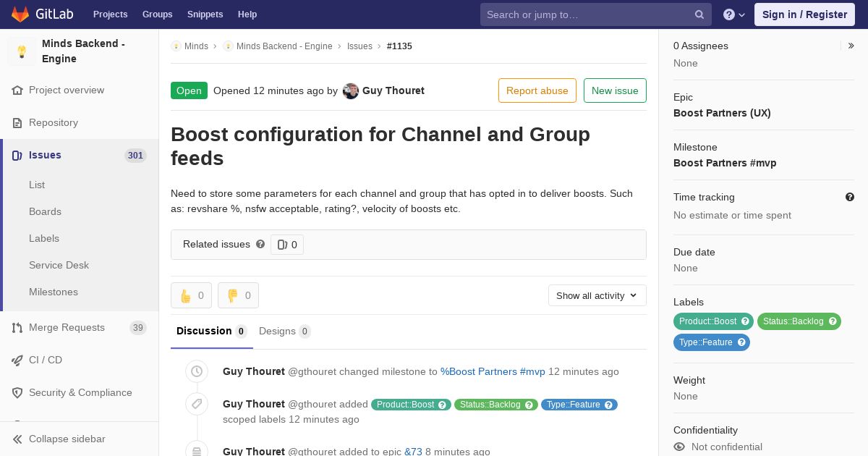Click the Time tracking help icon

click(850, 197)
